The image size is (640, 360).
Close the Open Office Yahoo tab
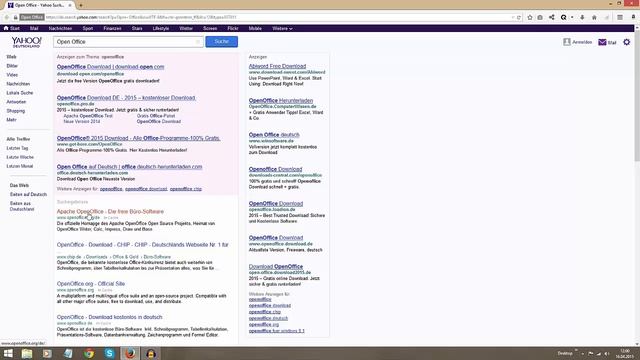pyautogui.click(x=70, y=5)
